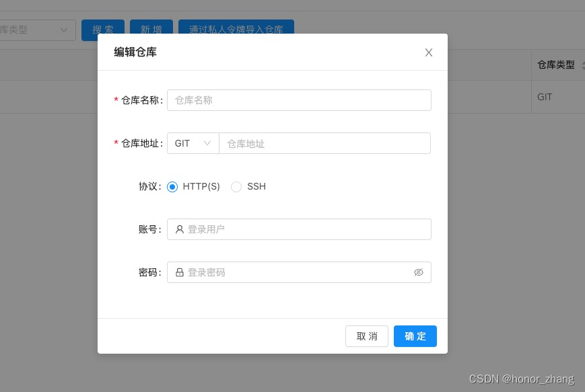Screen dimensions: 585x392
Task: Click the 仓库名称 input field
Action: pyautogui.click(x=299, y=100)
